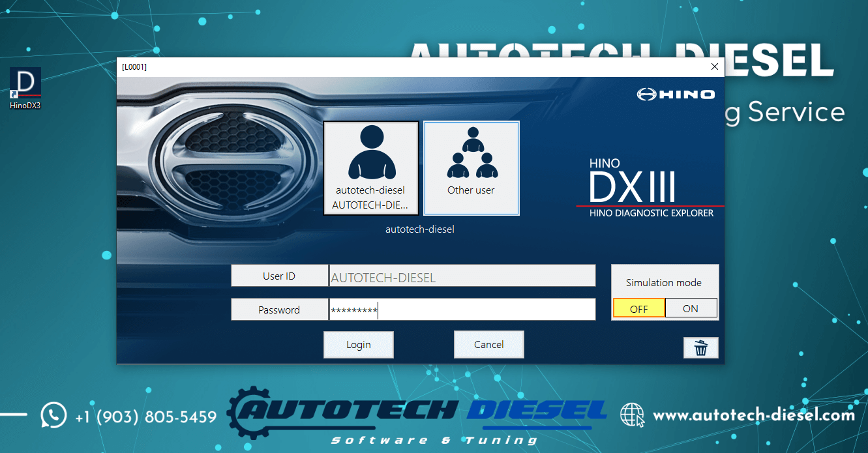Click the Simulation mode label
Viewport: 868px width, 453px height.
click(x=663, y=282)
